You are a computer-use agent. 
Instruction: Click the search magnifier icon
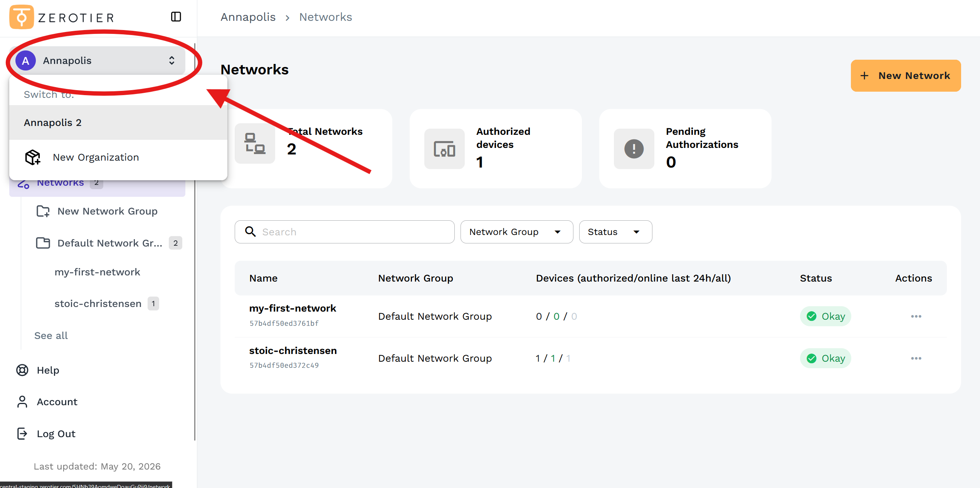(250, 231)
